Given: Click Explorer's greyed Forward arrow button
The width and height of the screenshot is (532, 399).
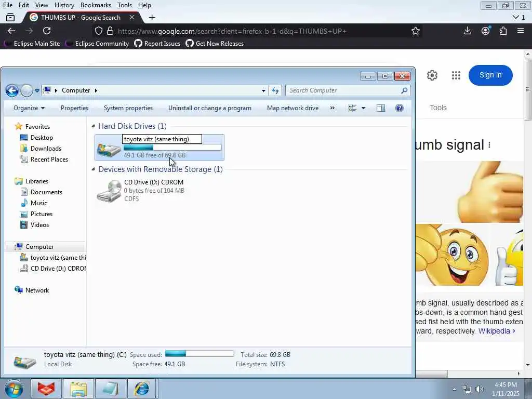Looking at the screenshot, I should tap(26, 90).
